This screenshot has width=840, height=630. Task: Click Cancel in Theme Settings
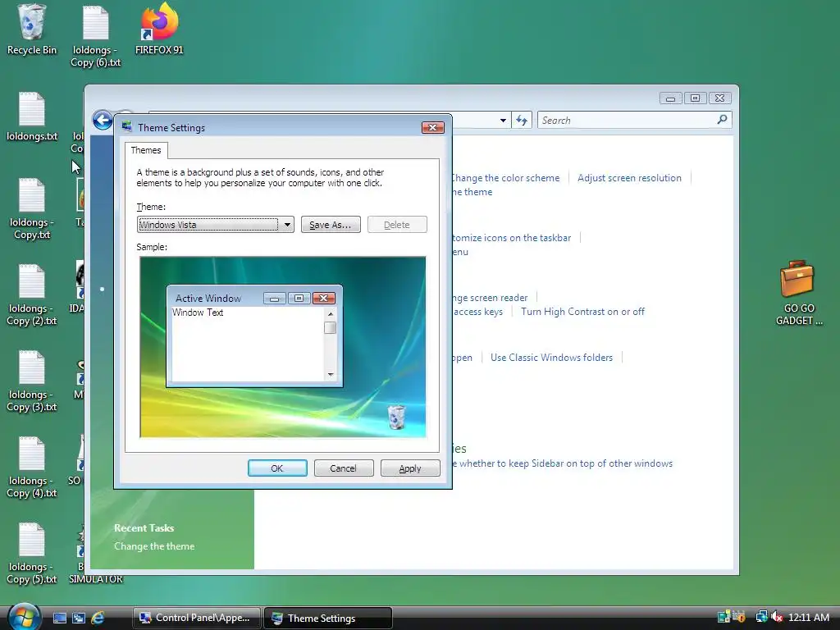344,468
